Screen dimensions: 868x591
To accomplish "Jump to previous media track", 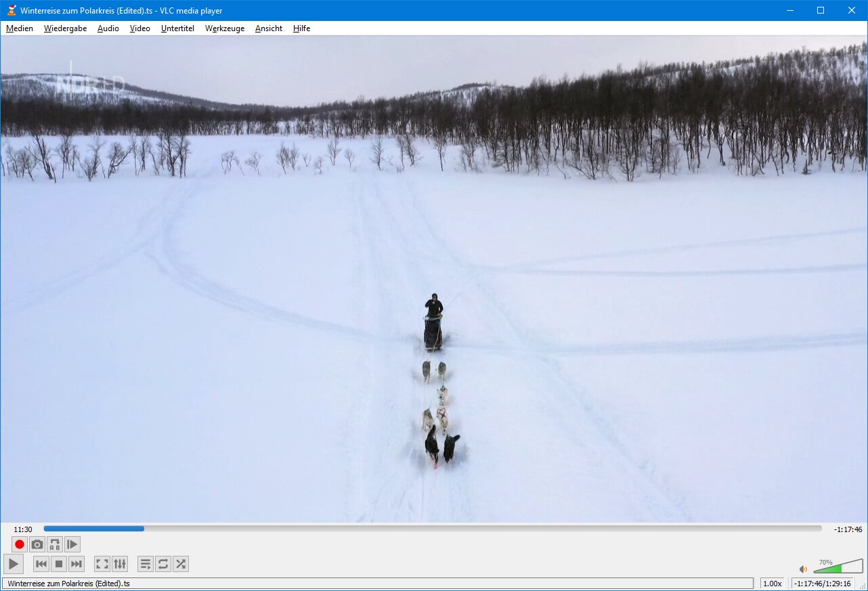I will point(41,564).
